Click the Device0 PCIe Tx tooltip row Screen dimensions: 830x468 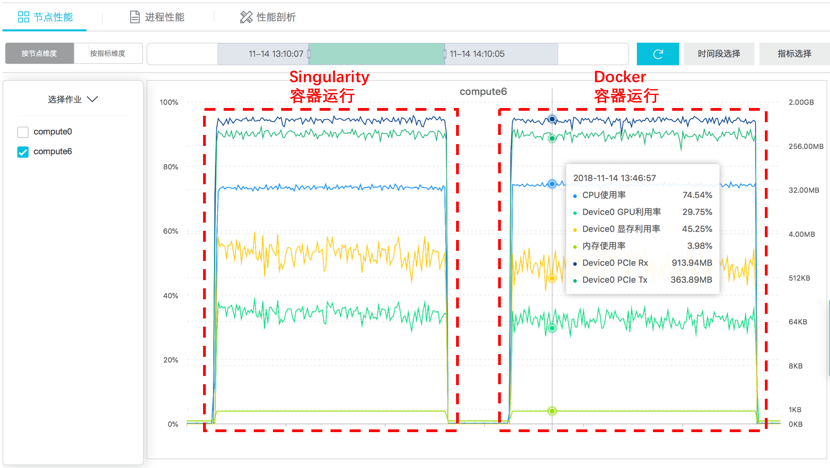click(x=643, y=280)
